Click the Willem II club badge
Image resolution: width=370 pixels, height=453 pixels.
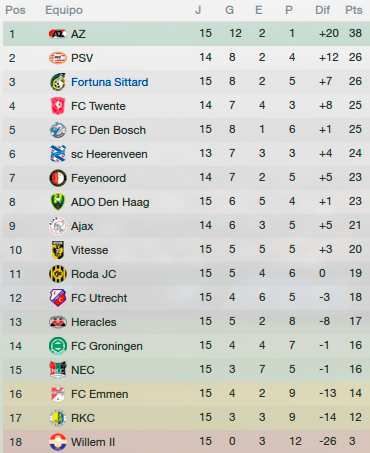57,442
